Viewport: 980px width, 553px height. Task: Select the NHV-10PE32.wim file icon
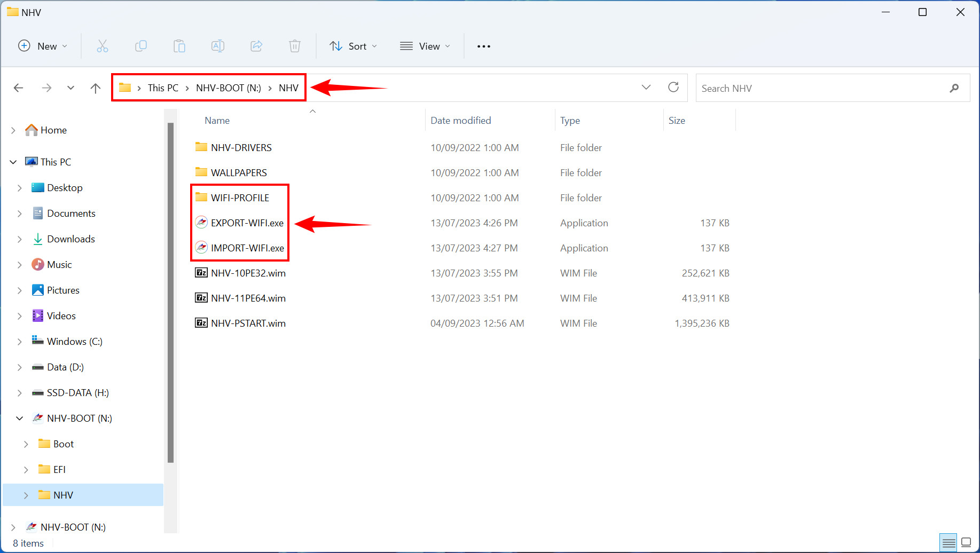click(201, 273)
